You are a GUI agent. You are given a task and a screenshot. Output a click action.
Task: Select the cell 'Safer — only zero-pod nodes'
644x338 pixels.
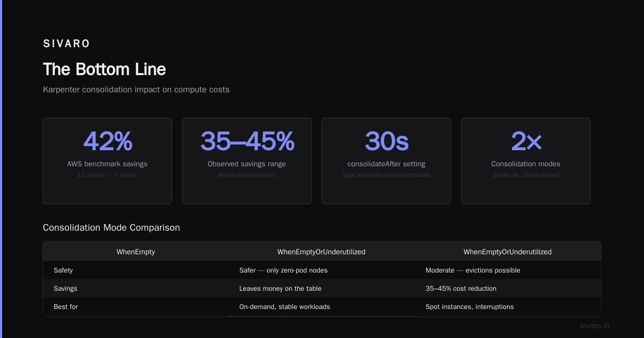[x=283, y=270]
